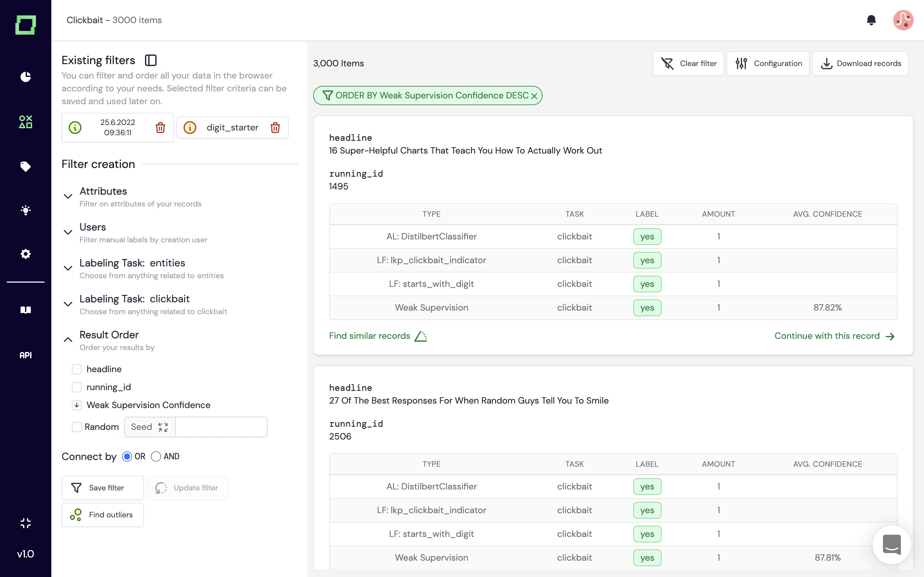
Task: Open the tag labeling sidebar icon
Action: click(x=26, y=166)
